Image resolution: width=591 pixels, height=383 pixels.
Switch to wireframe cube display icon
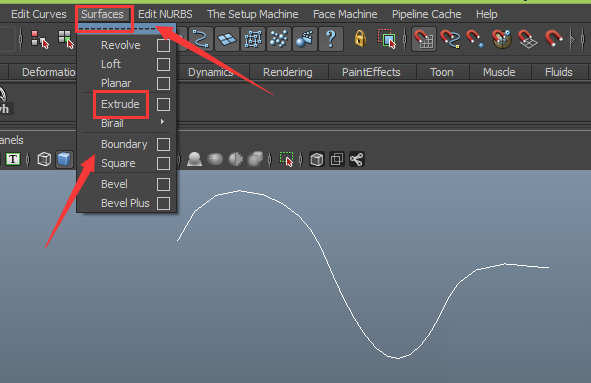click(44, 159)
